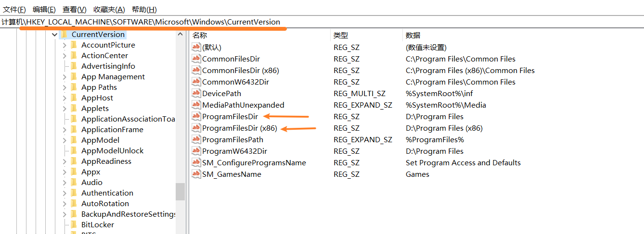The height and width of the screenshot is (234, 644).
Task: Open the 收藏夹(A) menu
Action: 109,9
